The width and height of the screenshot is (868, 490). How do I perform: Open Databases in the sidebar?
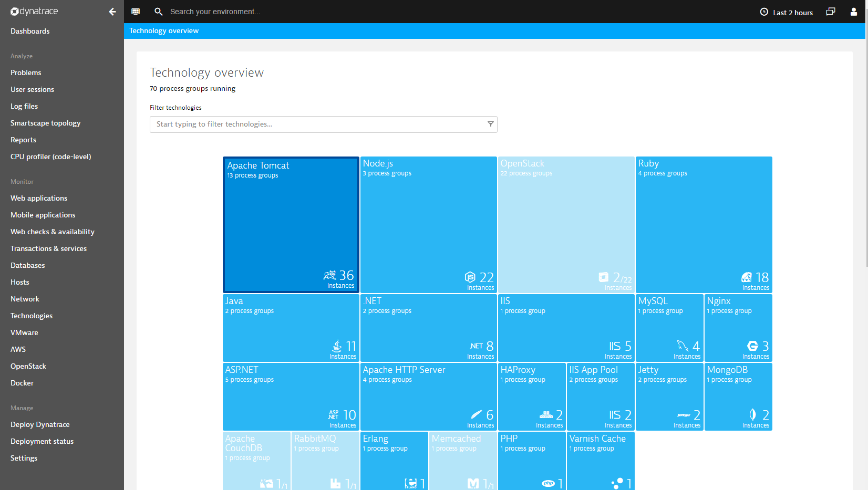coord(27,265)
